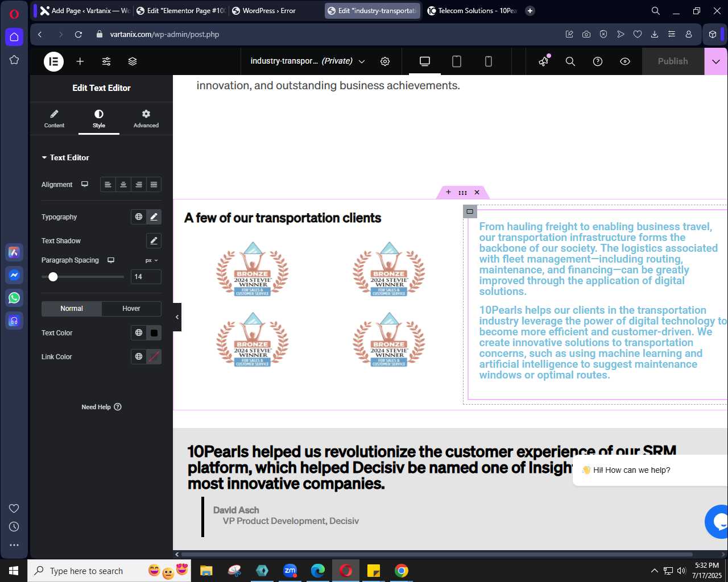Open the Elementor logo menu

click(x=53, y=61)
